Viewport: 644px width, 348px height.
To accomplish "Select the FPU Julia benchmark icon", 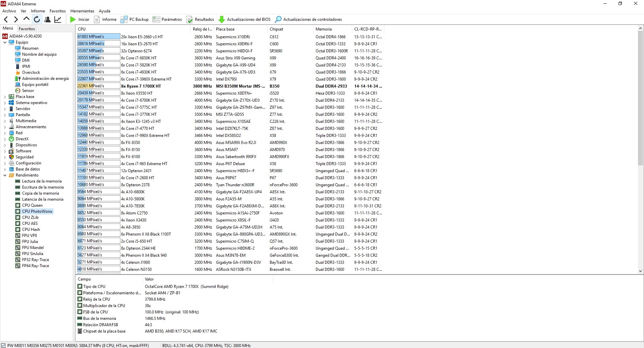I will pyautogui.click(x=18, y=242).
